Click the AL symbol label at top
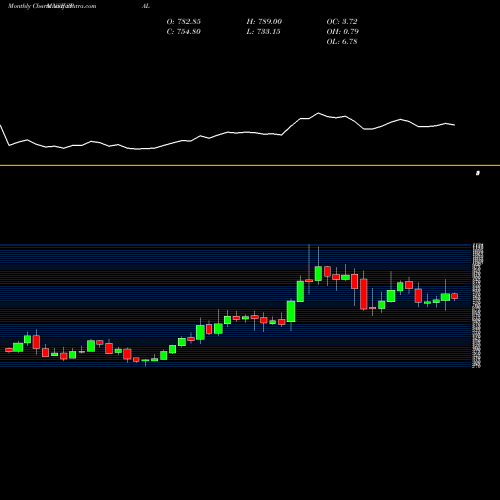 coord(145,6)
